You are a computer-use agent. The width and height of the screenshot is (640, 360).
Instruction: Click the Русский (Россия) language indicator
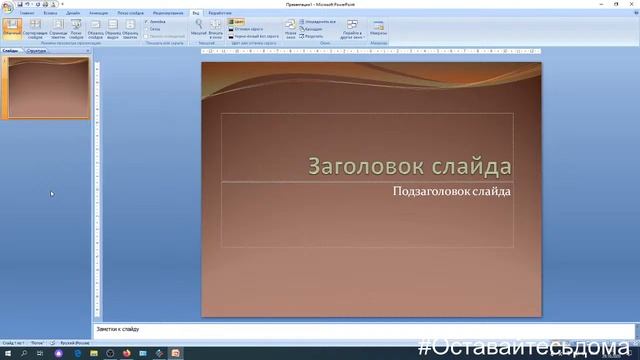point(75,343)
